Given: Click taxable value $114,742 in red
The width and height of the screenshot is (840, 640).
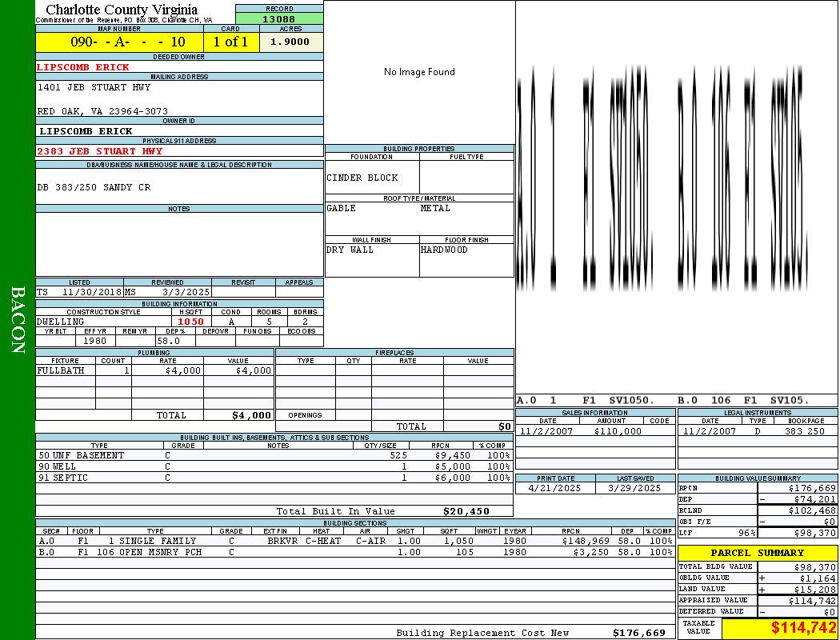Looking at the screenshot, I should tap(803, 628).
